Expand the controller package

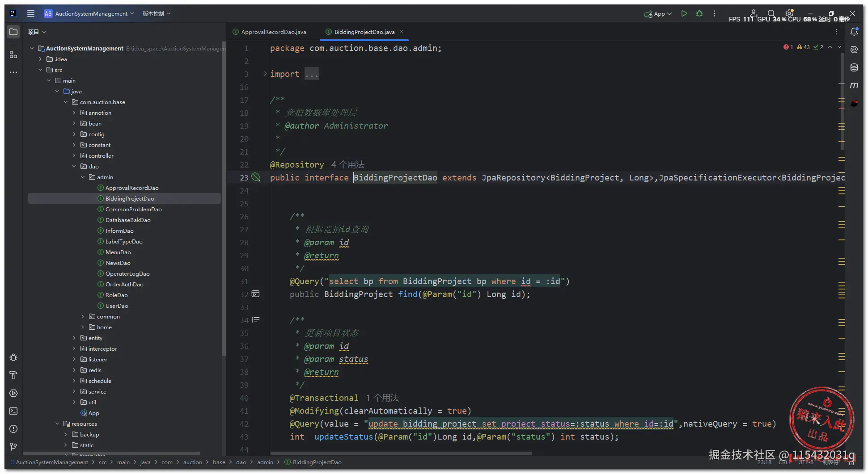pos(74,155)
